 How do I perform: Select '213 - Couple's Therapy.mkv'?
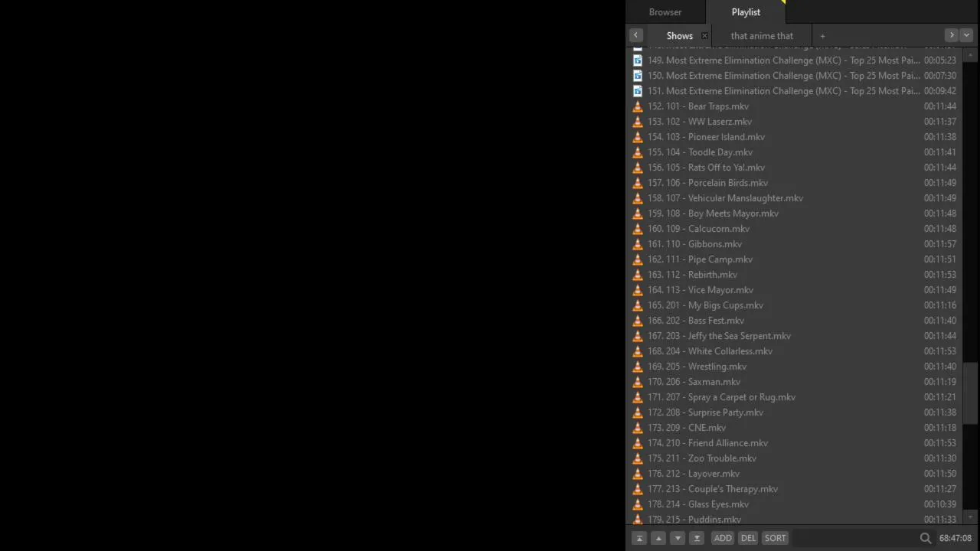[x=794, y=489]
